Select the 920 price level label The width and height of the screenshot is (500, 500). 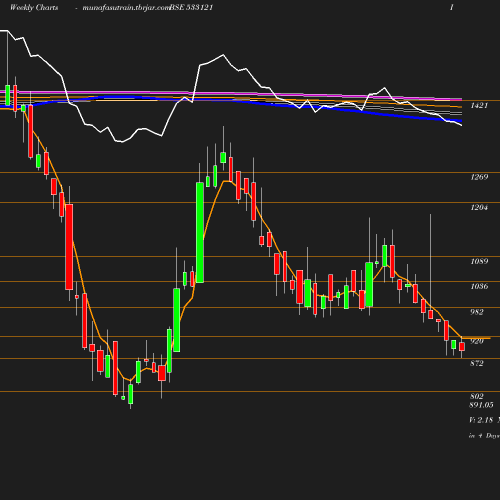pyautogui.click(x=477, y=341)
